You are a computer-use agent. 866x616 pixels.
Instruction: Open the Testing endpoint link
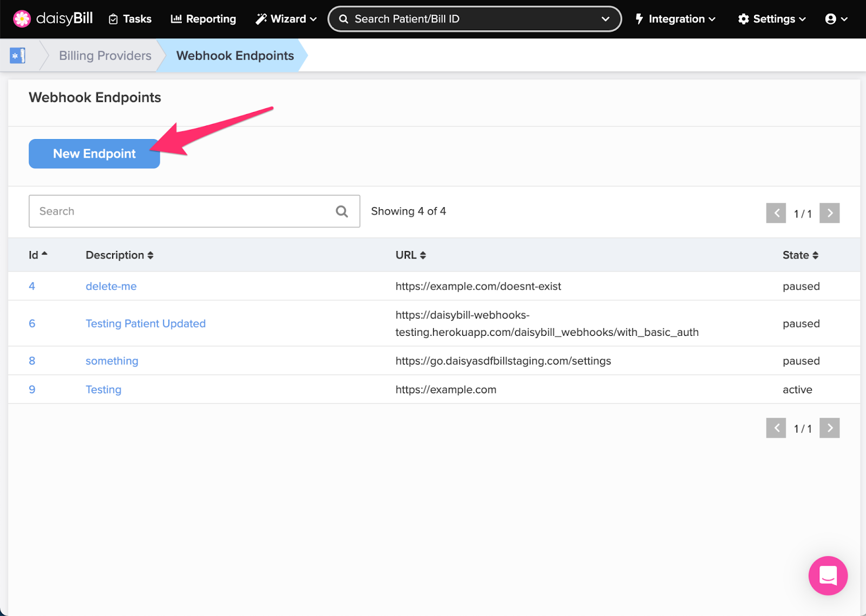103,389
